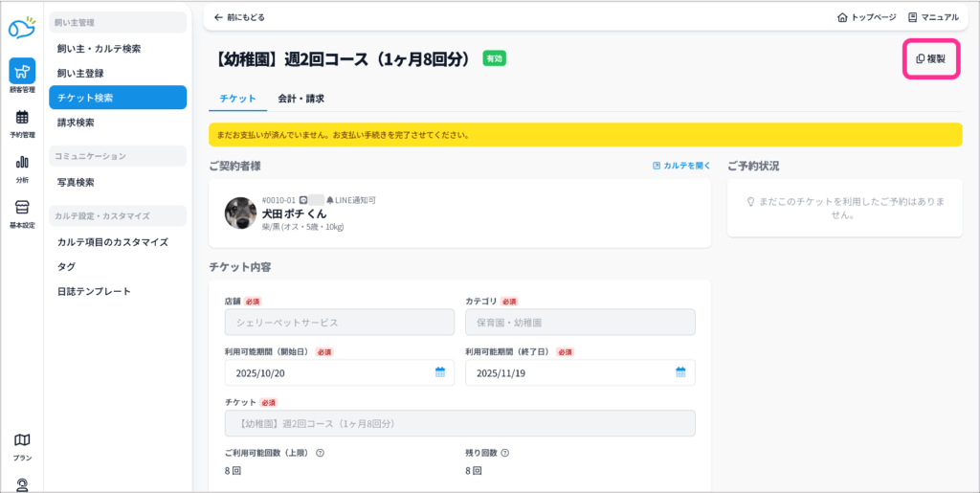The image size is (980, 493).
Task: Open 基本設定 store icon
Action: pos(22,213)
